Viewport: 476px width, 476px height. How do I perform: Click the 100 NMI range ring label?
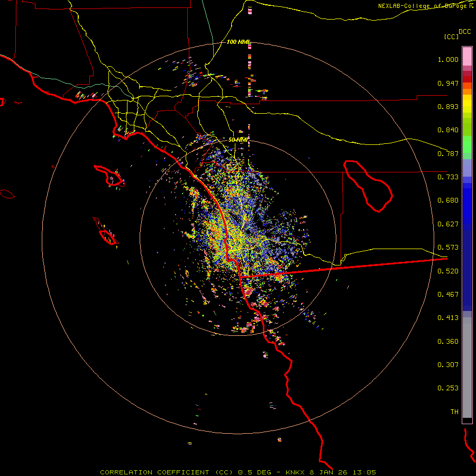[x=239, y=42]
